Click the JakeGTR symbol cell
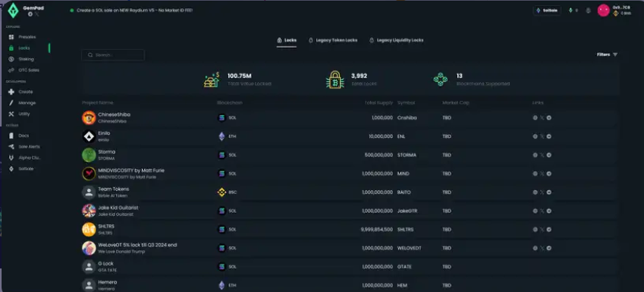The height and width of the screenshot is (292, 644). [408, 211]
